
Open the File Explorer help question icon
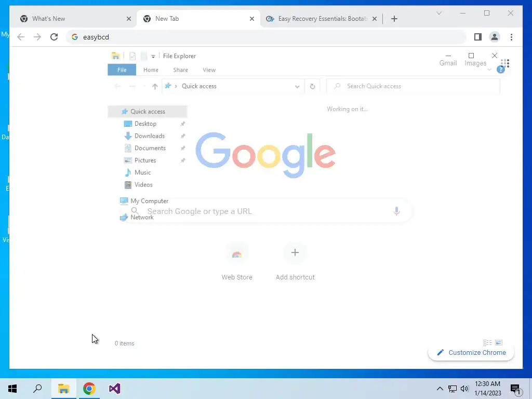pos(500,70)
